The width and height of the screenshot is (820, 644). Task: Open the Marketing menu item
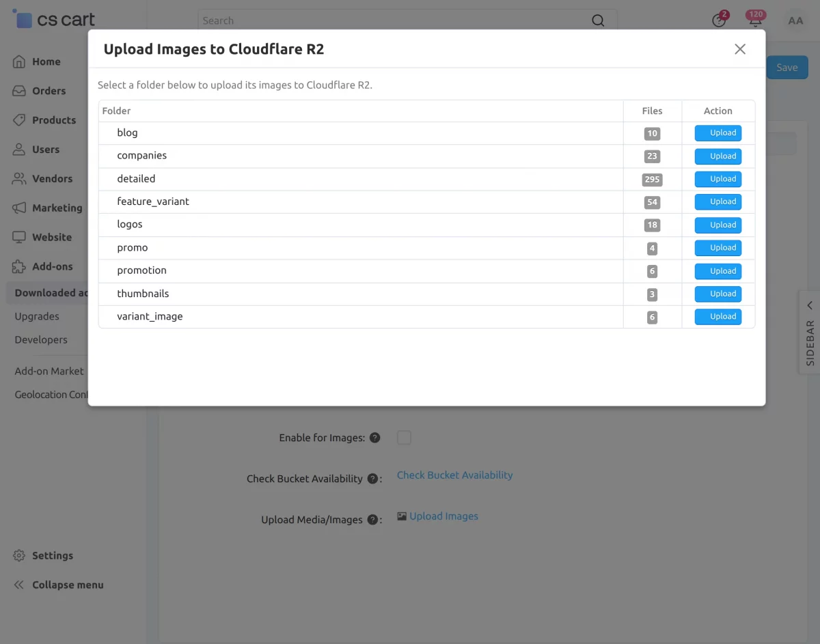[x=57, y=208]
